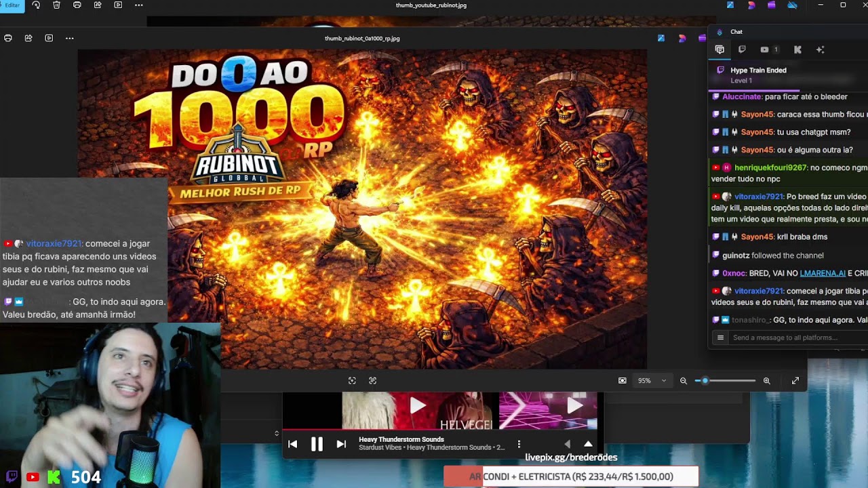This screenshot has width=868, height=488.
Task: Zoom out with the magnifier minus icon
Action: tap(684, 381)
